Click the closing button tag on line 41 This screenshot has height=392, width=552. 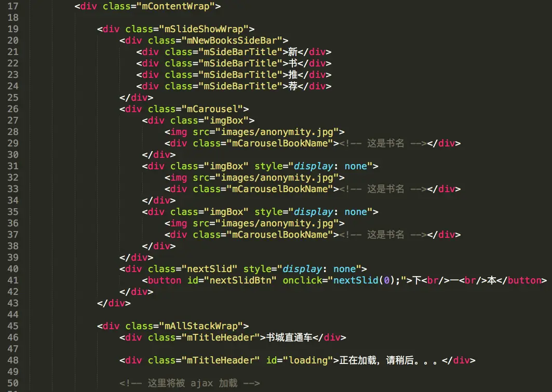(x=522, y=280)
